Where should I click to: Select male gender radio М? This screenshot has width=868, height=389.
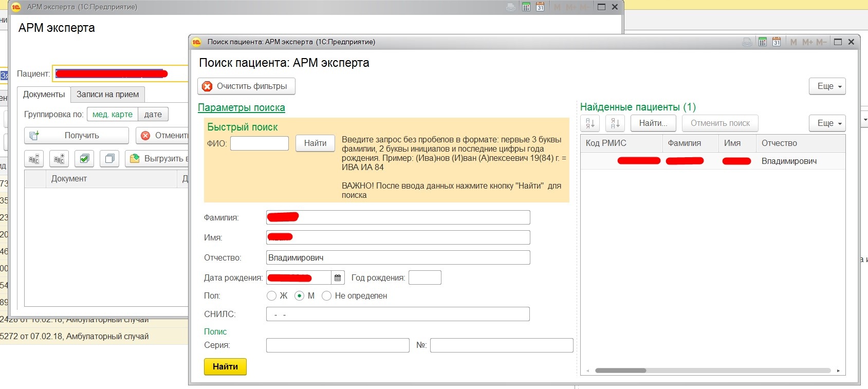300,296
